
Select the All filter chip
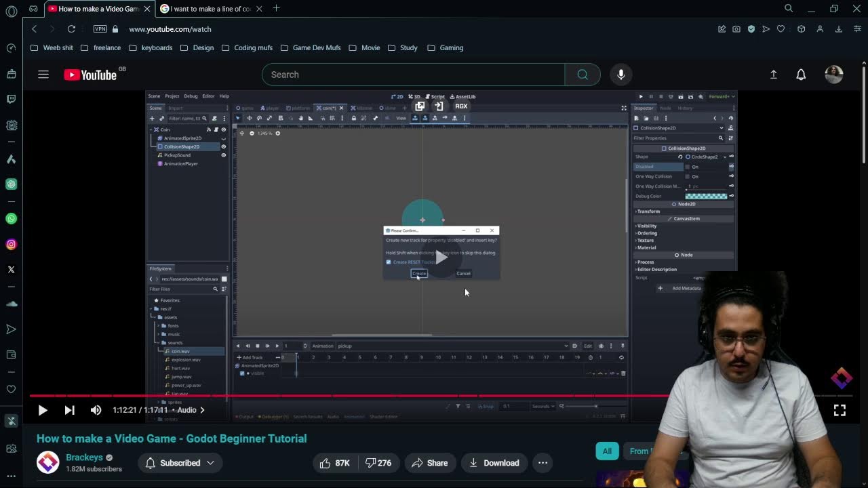click(607, 451)
